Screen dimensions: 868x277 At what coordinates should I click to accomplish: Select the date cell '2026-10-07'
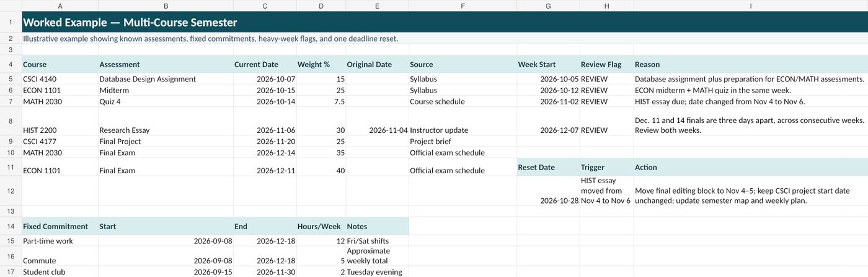tap(265, 79)
